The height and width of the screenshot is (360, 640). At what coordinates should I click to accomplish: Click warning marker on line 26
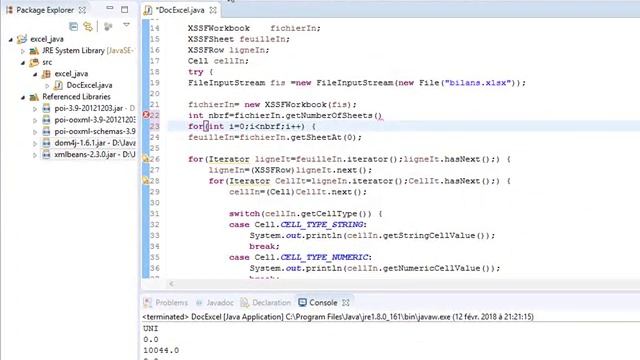(145, 158)
